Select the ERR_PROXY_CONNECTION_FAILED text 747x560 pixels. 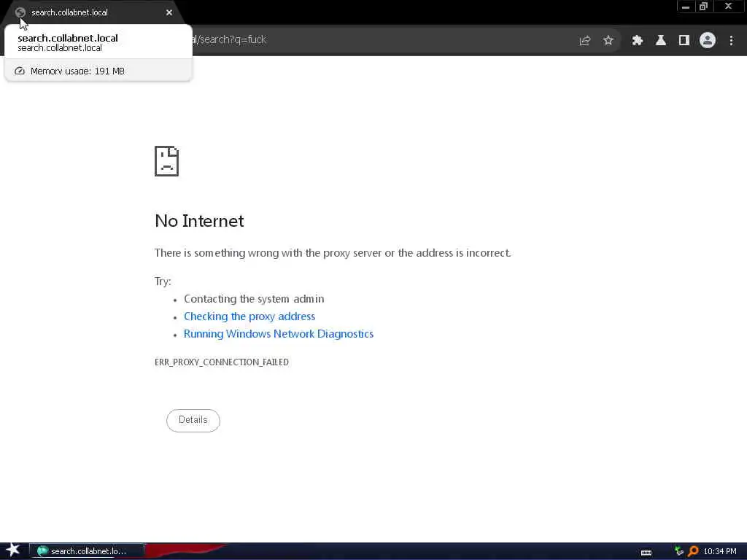222,362
